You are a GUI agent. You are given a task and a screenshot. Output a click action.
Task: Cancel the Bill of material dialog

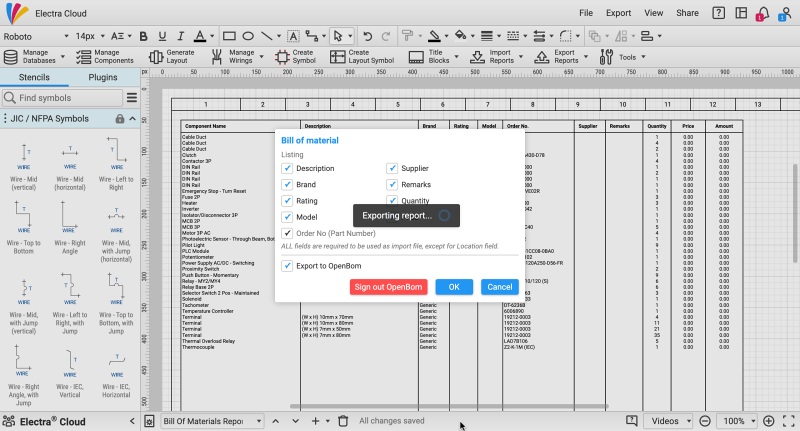(499, 287)
